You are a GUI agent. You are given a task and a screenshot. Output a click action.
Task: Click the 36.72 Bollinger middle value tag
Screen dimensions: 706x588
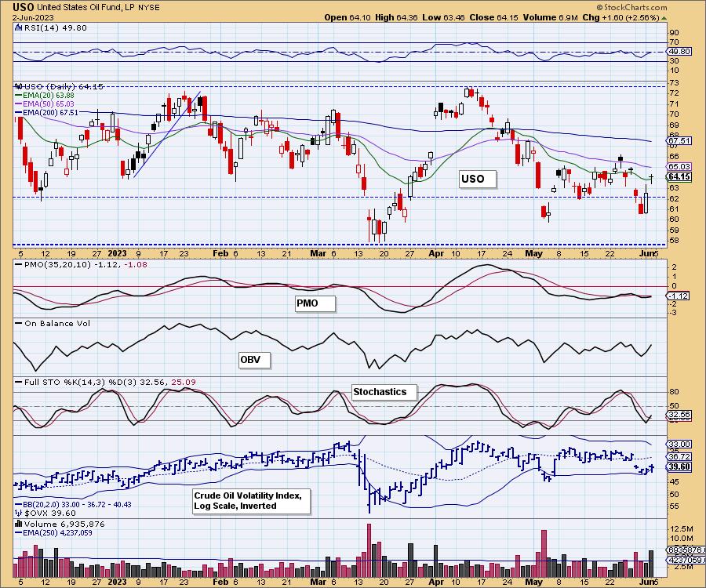click(x=679, y=456)
